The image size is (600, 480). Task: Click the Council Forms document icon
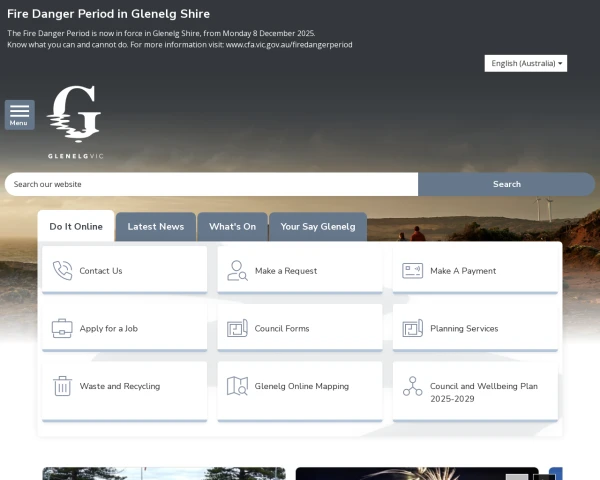coord(237,328)
